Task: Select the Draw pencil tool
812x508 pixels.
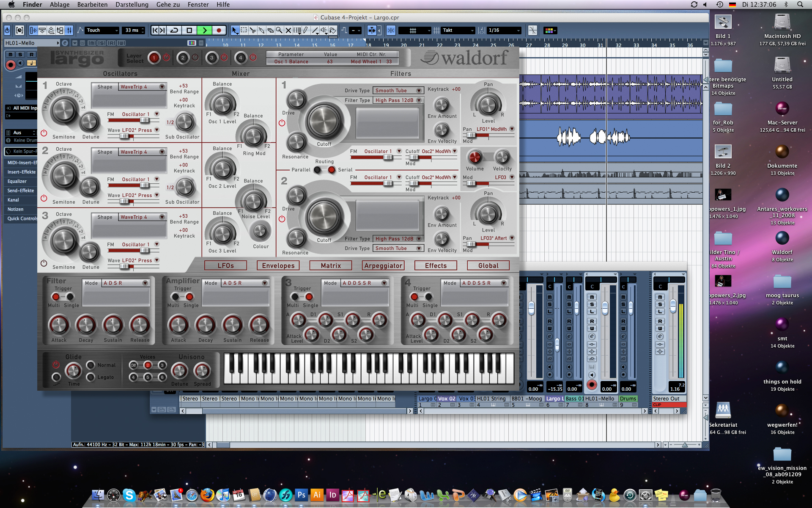Action: point(305,30)
